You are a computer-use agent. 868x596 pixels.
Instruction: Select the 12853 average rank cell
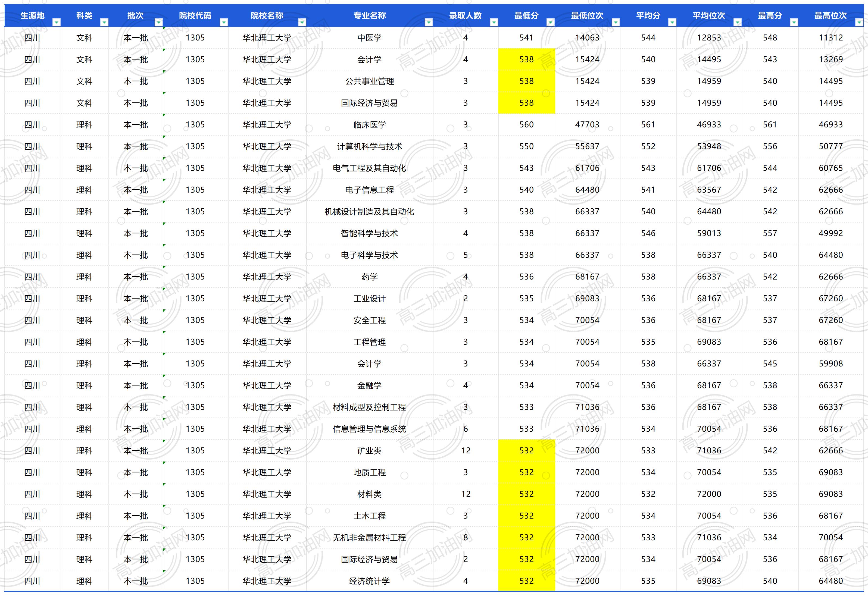coord(709,38)
